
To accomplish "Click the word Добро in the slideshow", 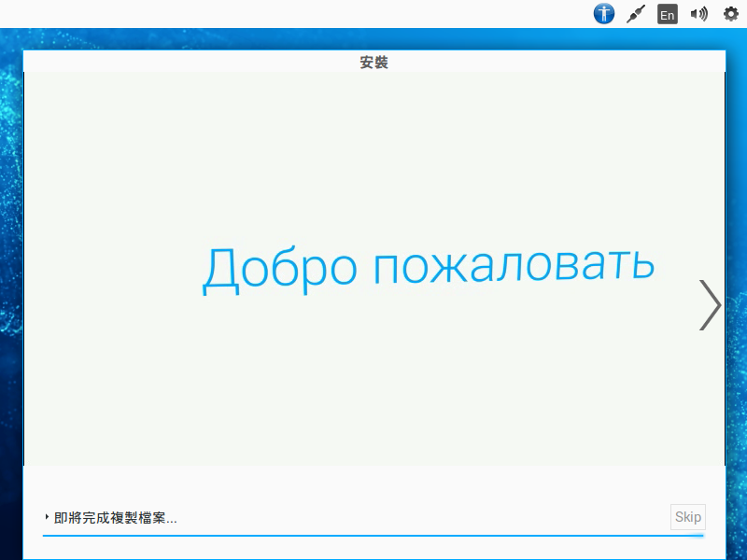I will 279,269.
